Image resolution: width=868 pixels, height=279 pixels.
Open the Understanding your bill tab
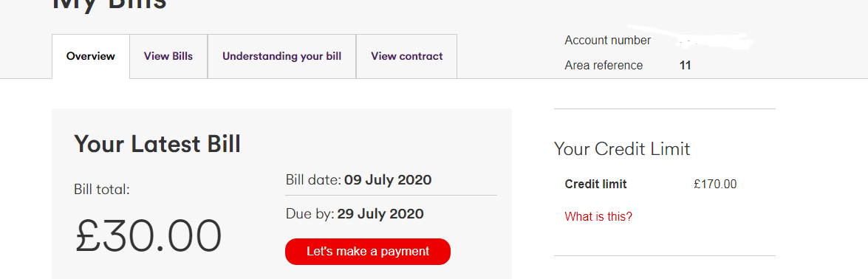281,56
